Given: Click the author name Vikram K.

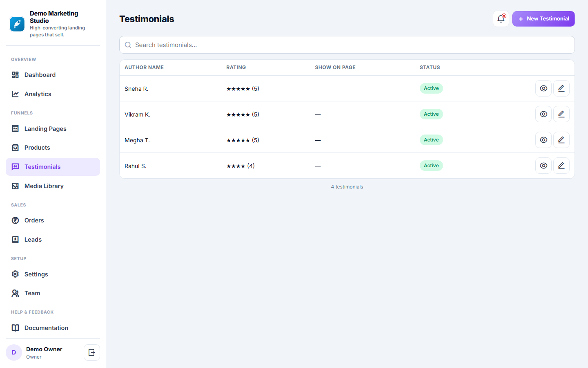Looking at the screenshot, I should tap(138, 114).
